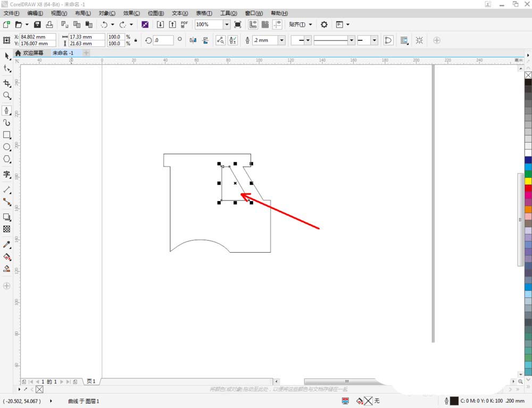
Task: Click the X position input field
Action: coord(38,37)
